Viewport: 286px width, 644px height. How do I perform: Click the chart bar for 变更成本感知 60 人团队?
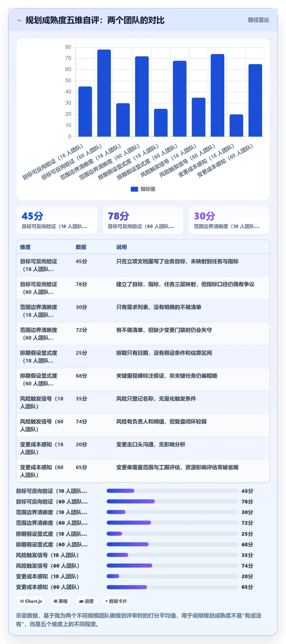point(255,100)
